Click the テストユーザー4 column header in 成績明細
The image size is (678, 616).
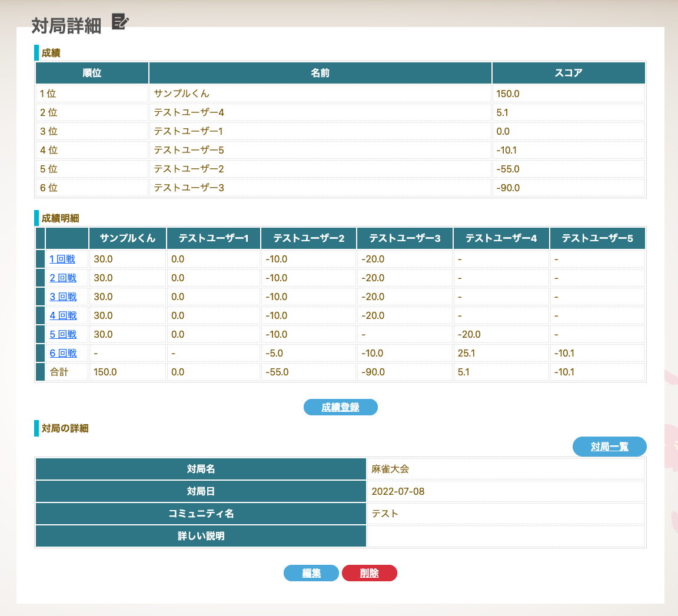coord(501,238)
